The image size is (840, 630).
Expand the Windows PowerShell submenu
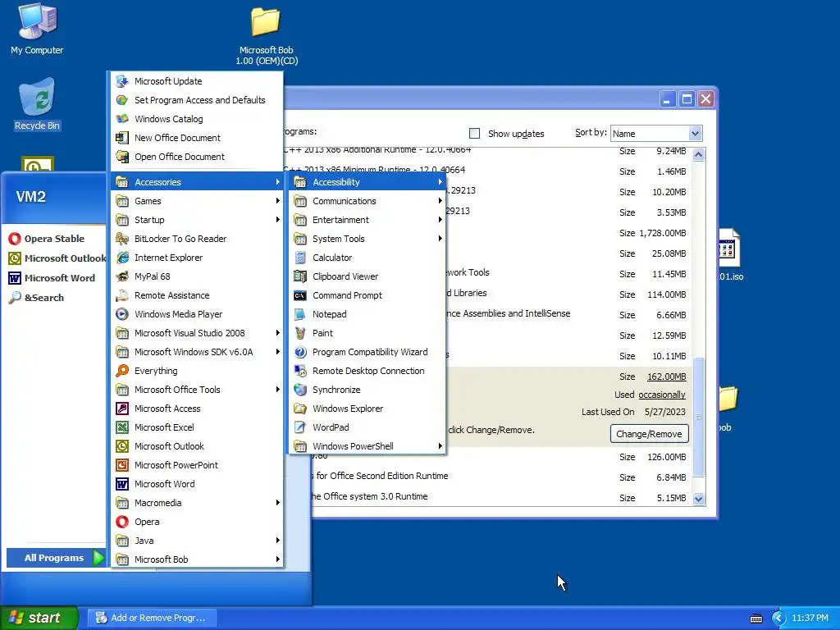pyautogui.click(x=367, y=446)
